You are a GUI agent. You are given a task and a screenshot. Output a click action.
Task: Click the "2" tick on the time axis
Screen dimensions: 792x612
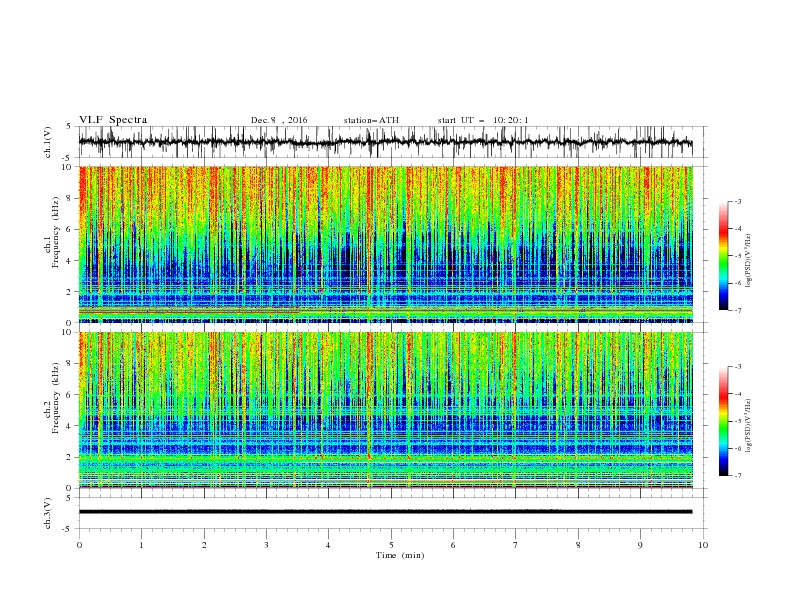pos(204,545)
